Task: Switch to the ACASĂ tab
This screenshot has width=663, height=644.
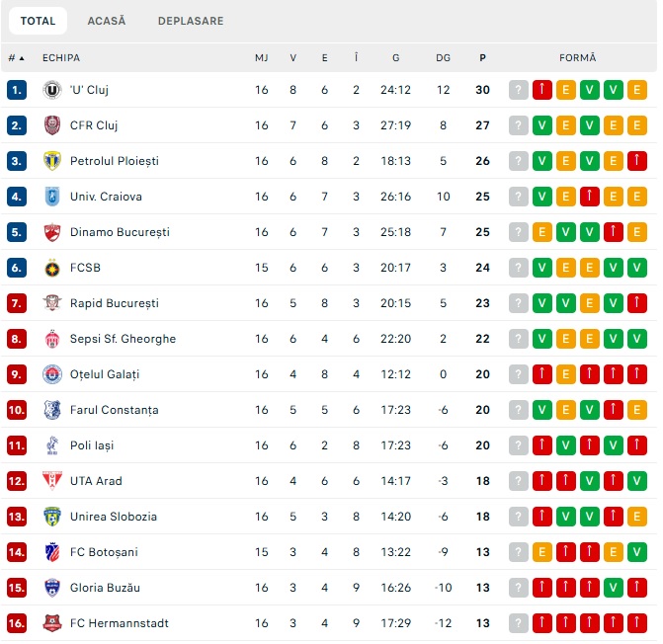Action: 107,21
